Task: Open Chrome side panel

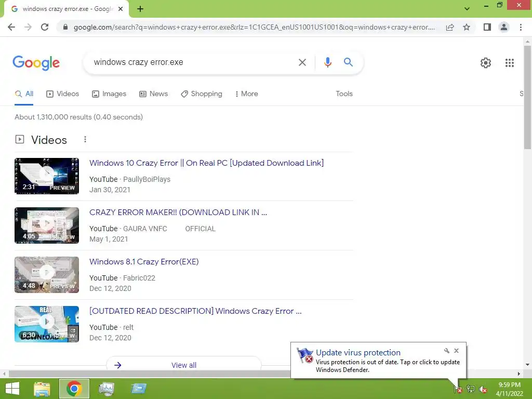Action: pos(487,27)
